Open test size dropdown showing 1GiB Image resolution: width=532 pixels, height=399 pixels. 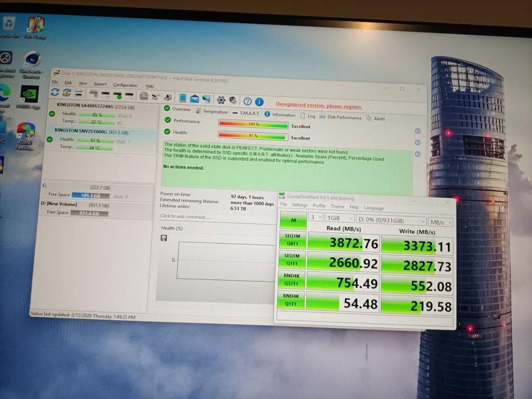point(340,218)
